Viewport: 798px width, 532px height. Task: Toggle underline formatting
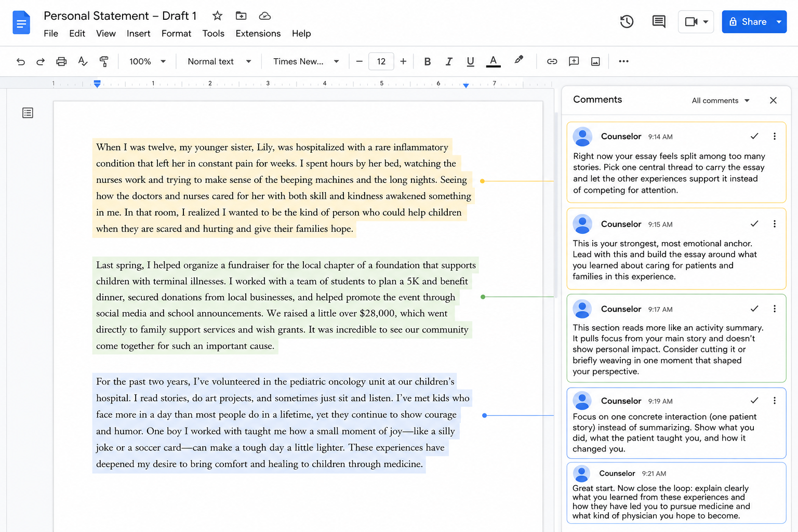470,61
